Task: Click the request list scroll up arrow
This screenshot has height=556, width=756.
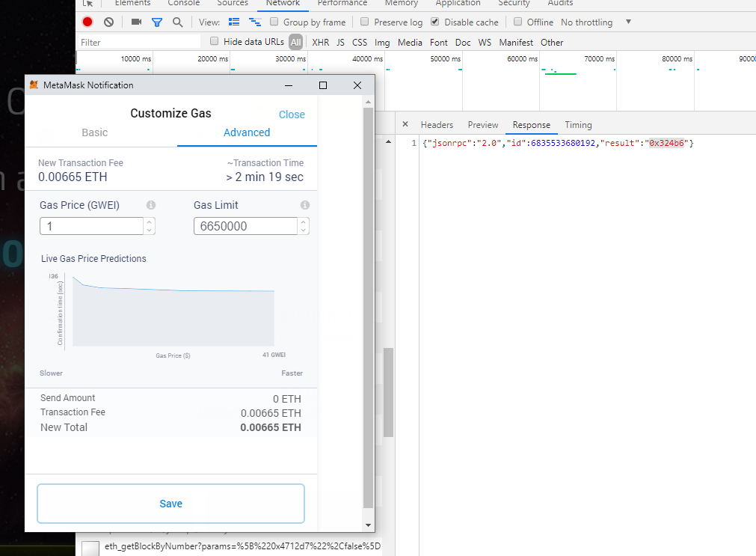Action: [389, 142]
